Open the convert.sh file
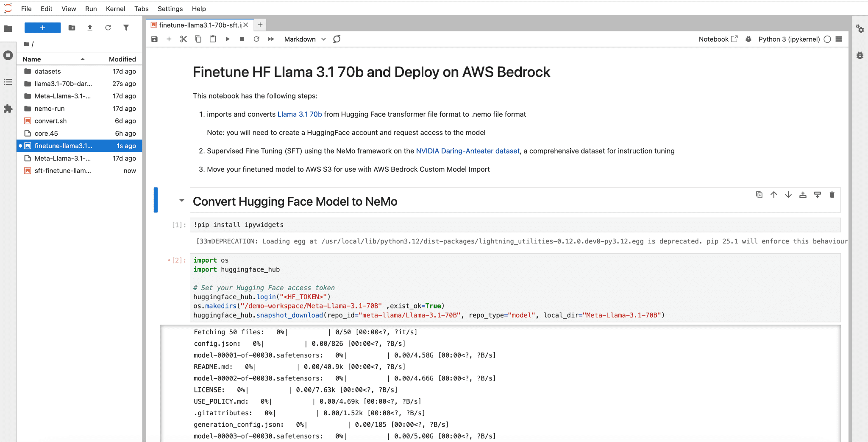868x442 pixels. tap(50, 121)
